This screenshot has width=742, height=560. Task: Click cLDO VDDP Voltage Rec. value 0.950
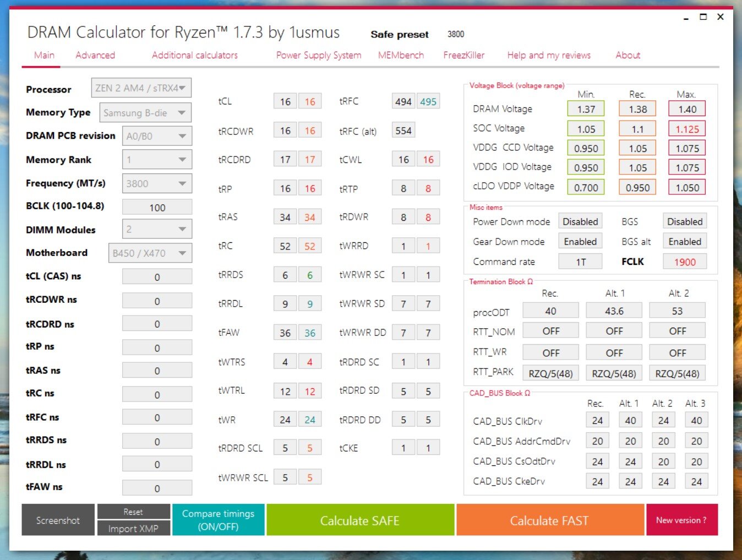tap(637, 187)
